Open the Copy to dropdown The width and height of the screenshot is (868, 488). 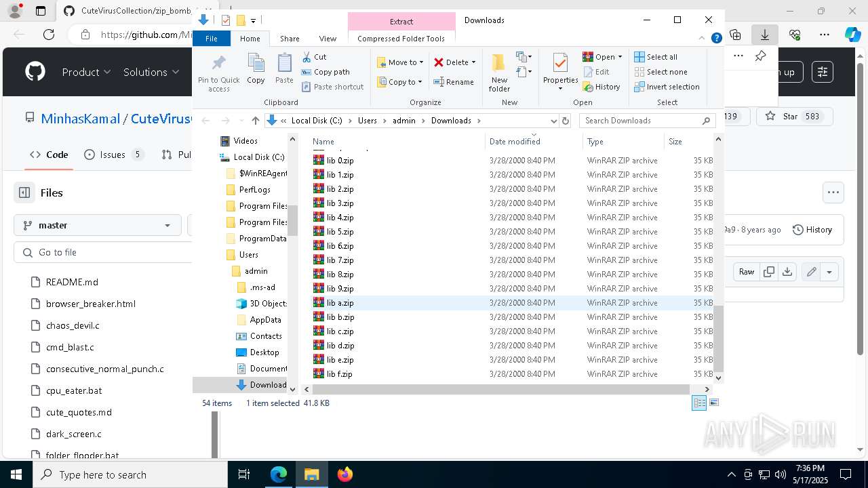tap(400, 82)
